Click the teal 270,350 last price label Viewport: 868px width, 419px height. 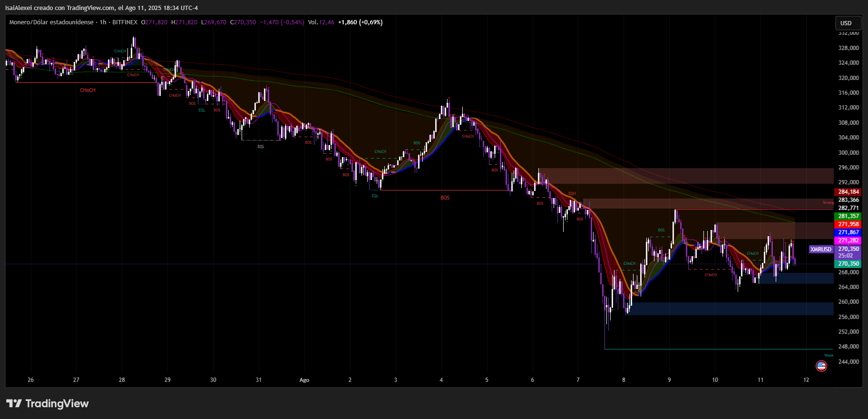coord(848,264)
